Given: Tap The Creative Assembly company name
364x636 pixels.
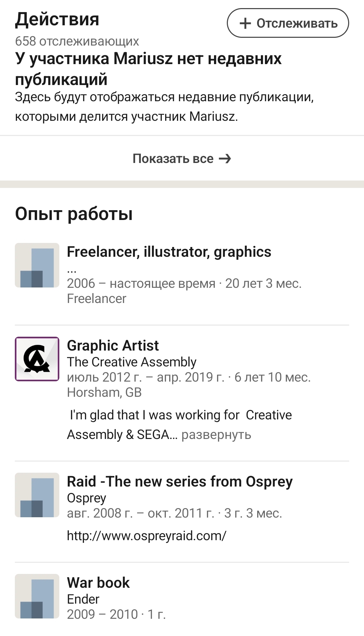Looking at the screenshot, I should tap(131, 362).
